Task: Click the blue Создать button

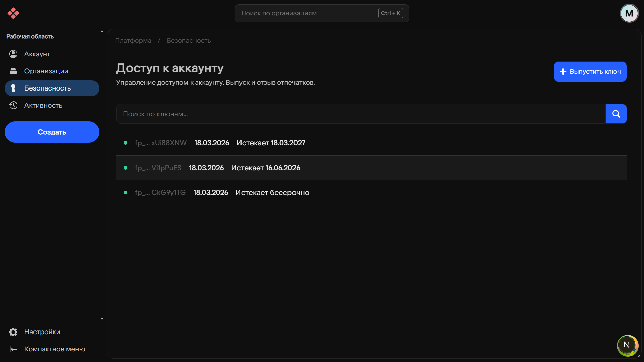Action: [52, 132]
